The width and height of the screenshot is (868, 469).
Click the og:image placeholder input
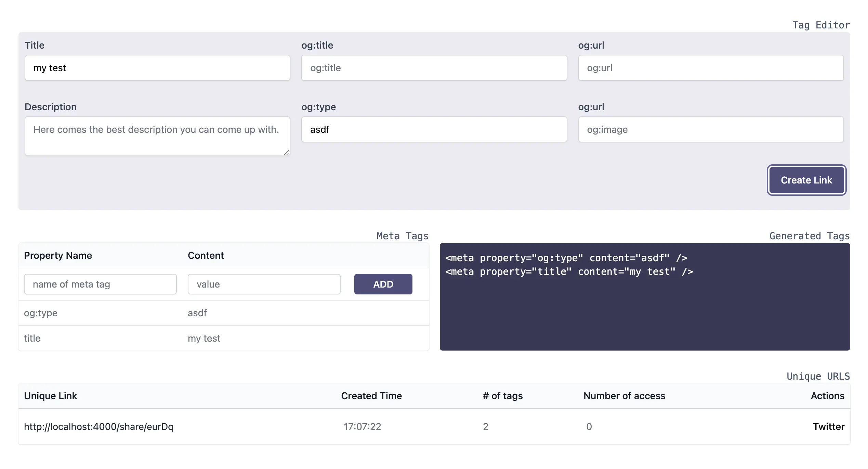(x=711, y=129)
